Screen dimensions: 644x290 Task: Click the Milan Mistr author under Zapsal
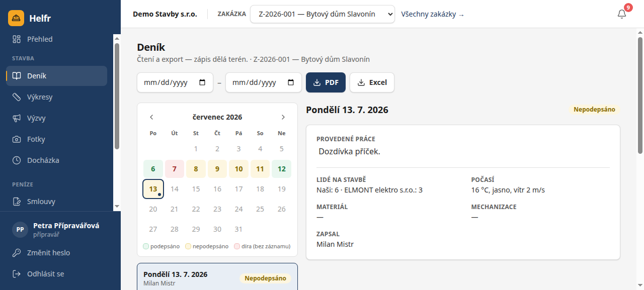click(x=335, y=244)
